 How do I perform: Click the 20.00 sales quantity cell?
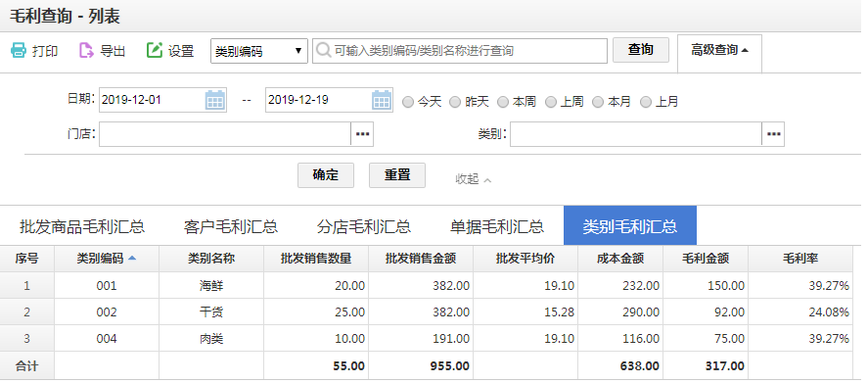pos(316,285)
